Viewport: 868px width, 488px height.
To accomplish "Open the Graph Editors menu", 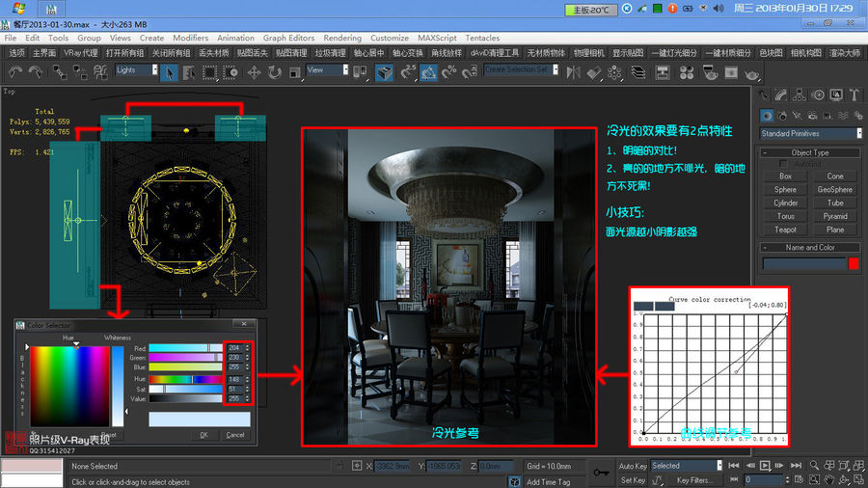I will click(x=288, y=39).
